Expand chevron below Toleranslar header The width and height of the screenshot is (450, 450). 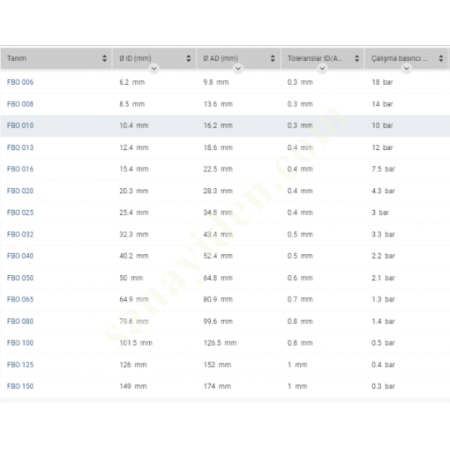(x=322, y=68)
